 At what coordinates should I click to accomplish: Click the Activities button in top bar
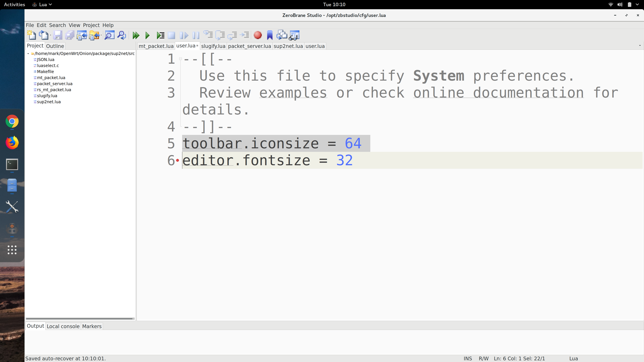14,4
